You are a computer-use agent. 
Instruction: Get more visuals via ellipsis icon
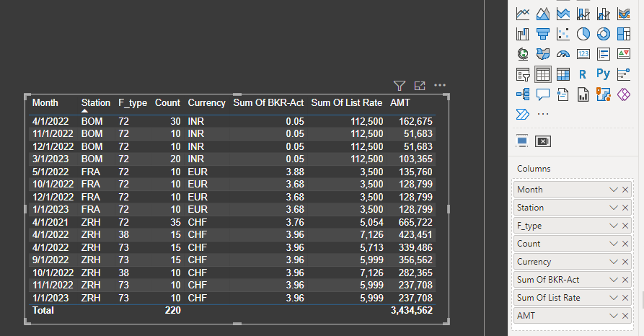pyautogui.click(x=543, y=114)
